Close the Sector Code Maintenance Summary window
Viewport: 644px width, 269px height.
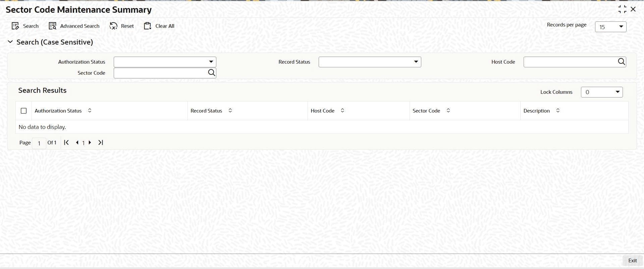[x=633, y=9]
